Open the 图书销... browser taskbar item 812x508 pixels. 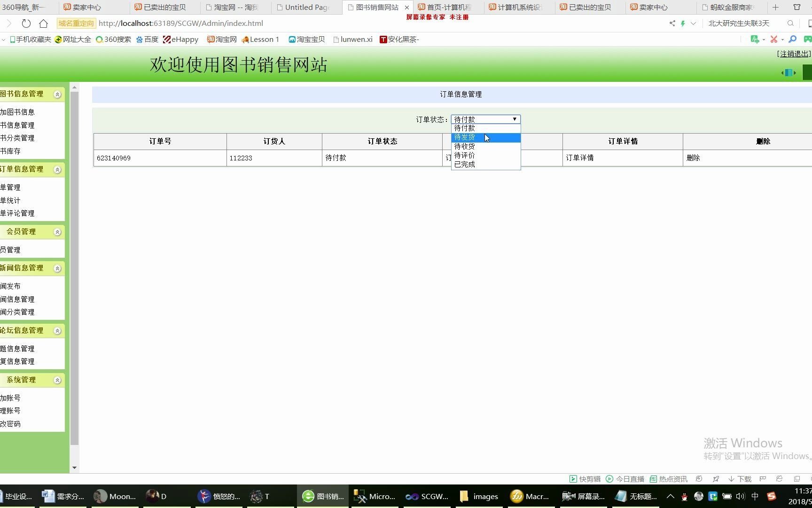tap(322, 496)
